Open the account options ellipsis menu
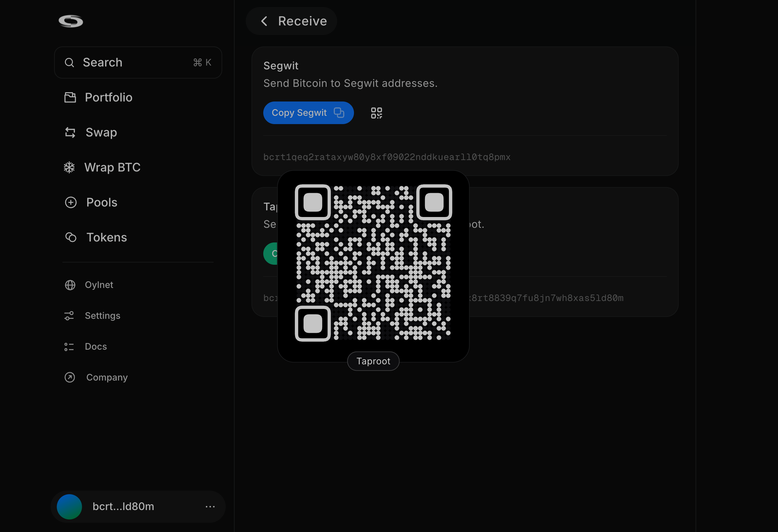The image size is (778, 532). pos(210,507)
